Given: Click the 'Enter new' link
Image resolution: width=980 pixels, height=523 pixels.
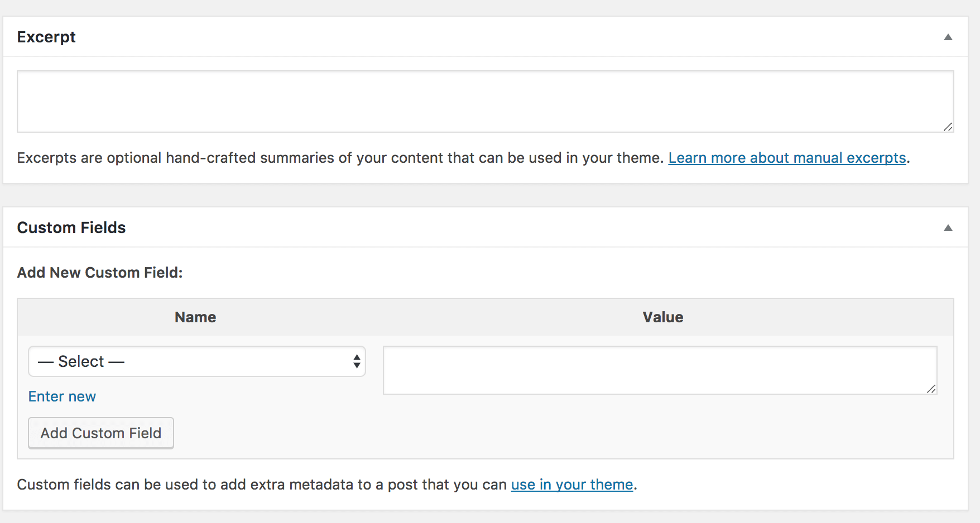Looking at the screenshot, I should tap(62, 396).
